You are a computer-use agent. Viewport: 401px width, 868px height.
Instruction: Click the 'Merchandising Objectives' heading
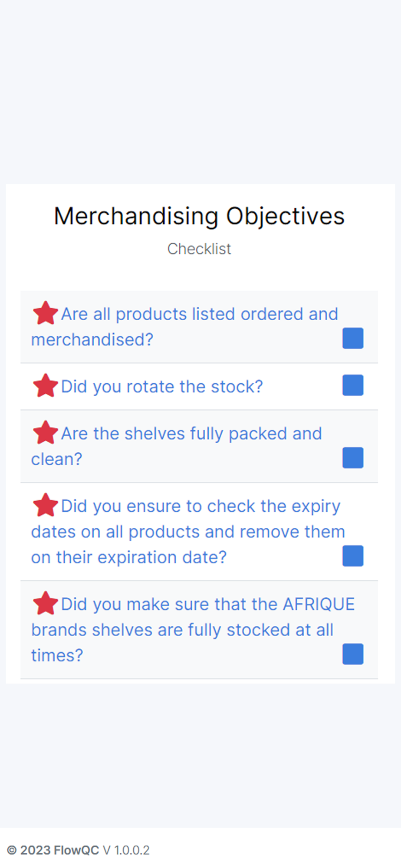[199, 216]
